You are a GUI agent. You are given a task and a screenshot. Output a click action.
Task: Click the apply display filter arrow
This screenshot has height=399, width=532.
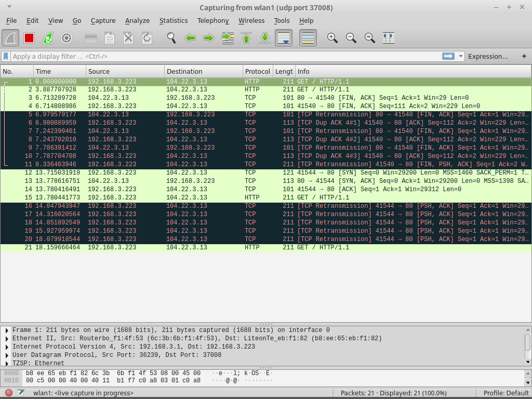[x=448, y=56]
